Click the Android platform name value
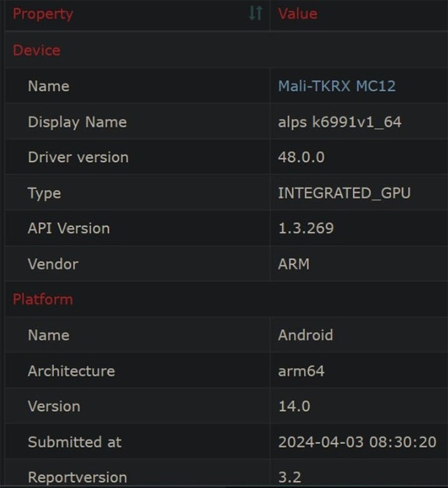The height and width of the screenshot is (488, 448). (305, 335)
